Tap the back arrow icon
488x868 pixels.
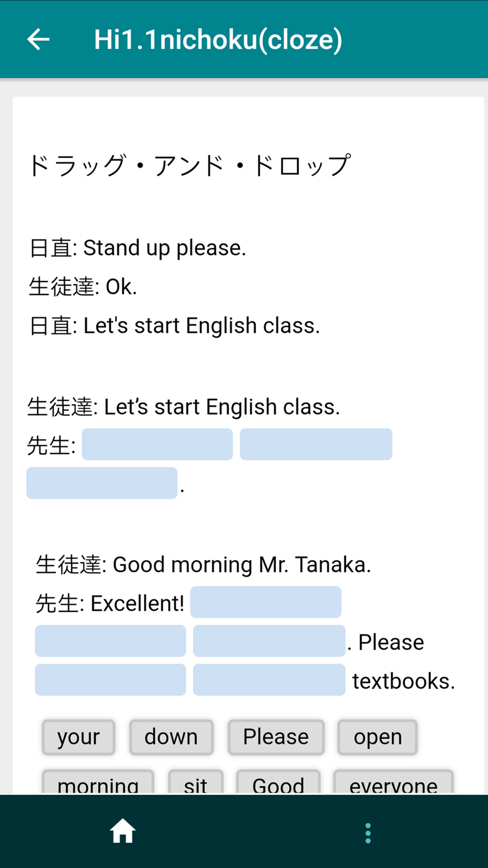pyautogui.click(x=39, y=40)
